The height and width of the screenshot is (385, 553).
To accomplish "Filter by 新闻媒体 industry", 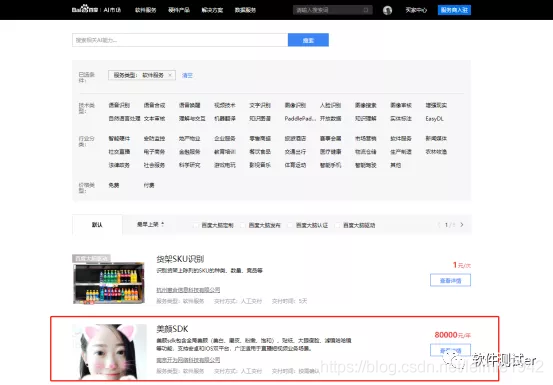I will tap(436, 139).
